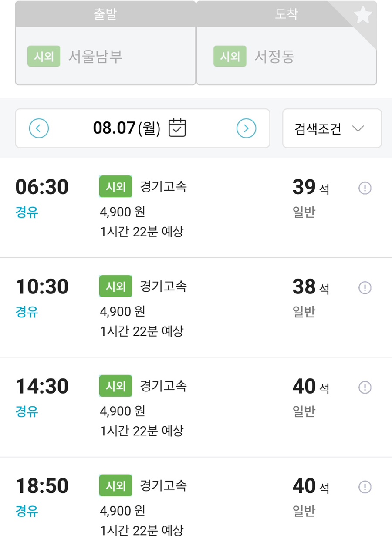
Task: Show info icon for 14:30 bus
Action: point(365,387)
